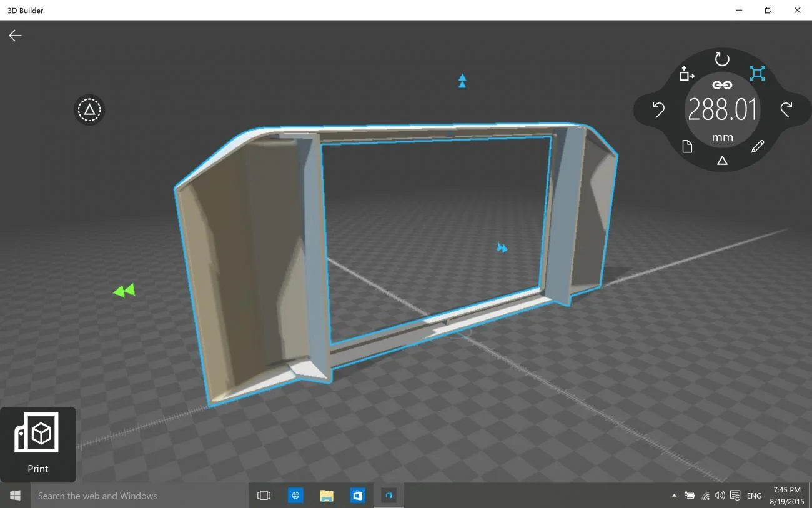
Task: Go back with the top-left arrow
Action: point(15,36)
